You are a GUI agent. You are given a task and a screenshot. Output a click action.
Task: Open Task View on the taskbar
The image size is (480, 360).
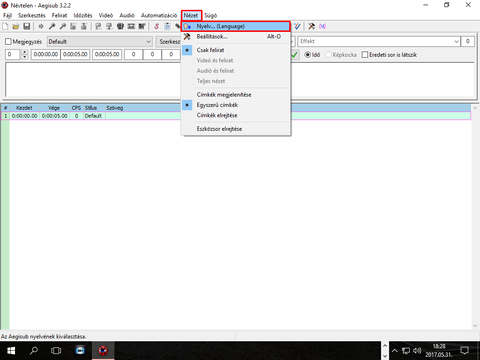(x=56, y=351)
